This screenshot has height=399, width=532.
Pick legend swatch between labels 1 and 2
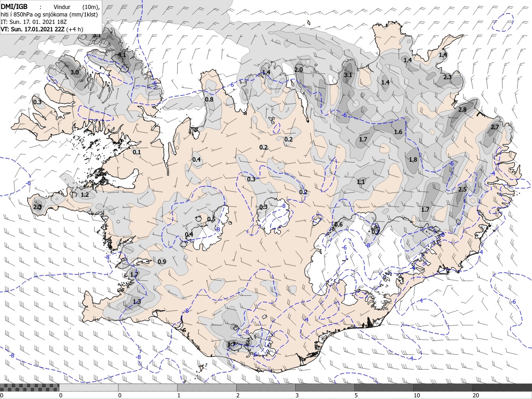point(206,387)
